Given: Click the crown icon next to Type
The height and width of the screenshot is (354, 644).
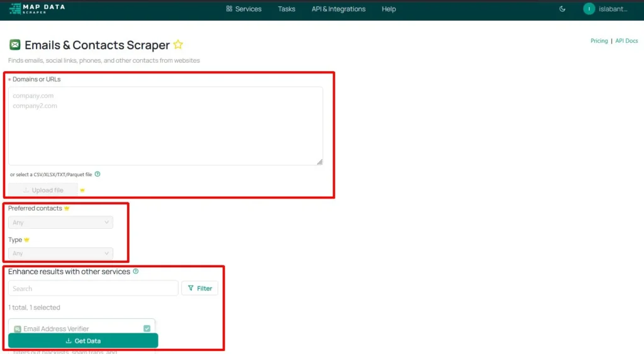Looking at the screenshot, I should (26, 240).
